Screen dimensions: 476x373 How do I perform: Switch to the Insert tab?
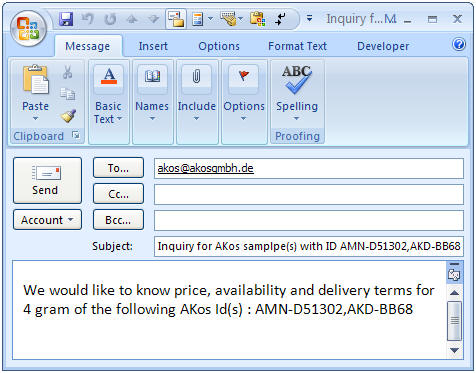[x=153, y=46]
